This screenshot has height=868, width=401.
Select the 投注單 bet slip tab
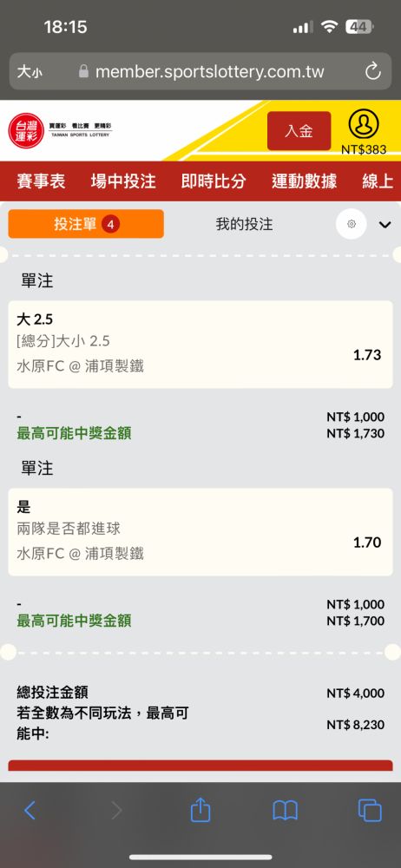click(x=86, y=224)
